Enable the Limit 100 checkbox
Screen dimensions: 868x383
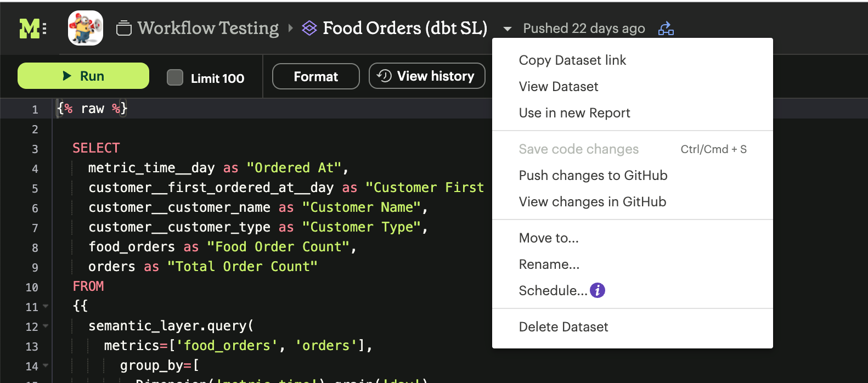(x=175, y=77)
